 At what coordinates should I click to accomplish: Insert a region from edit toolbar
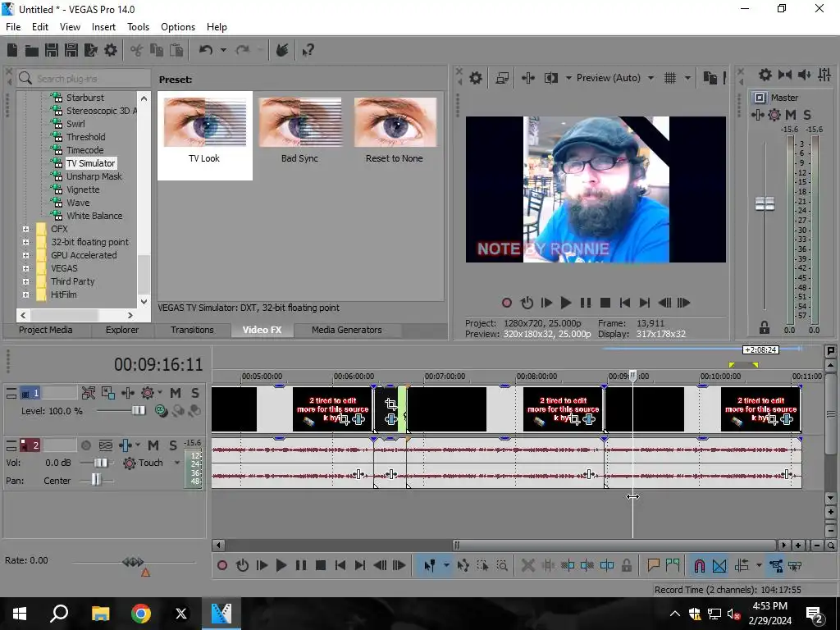tap(673, 565)
